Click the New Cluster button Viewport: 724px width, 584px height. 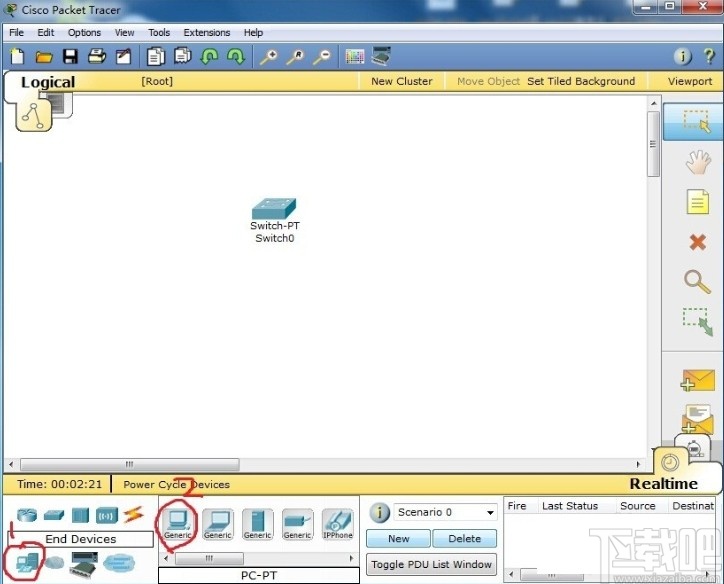tap(402, 81)
